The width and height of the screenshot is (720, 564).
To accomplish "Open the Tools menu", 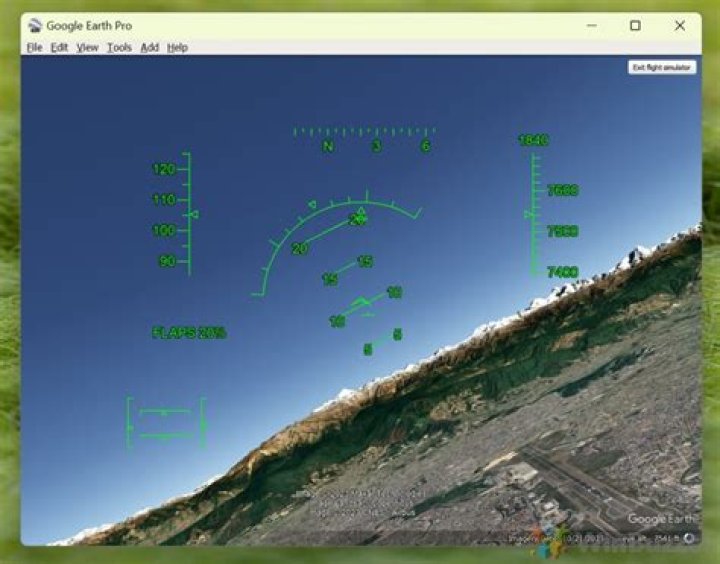I will coord(119,47).
